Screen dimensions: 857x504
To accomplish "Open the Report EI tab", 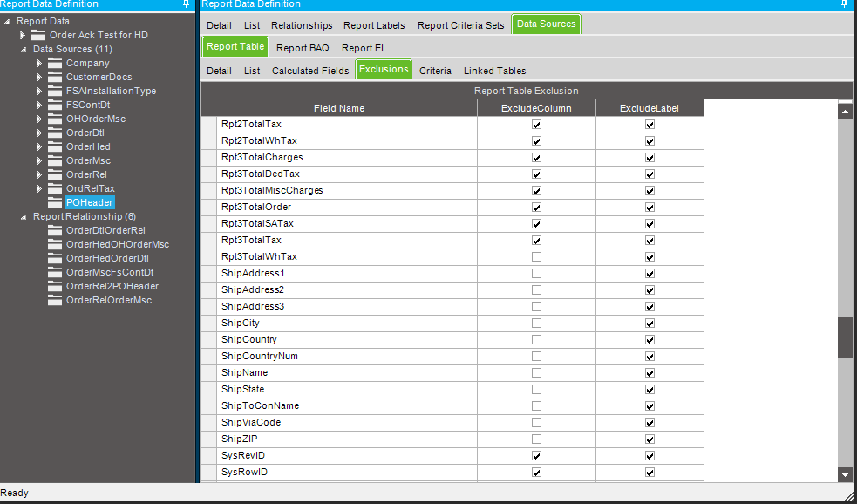I will pos(363,48).
